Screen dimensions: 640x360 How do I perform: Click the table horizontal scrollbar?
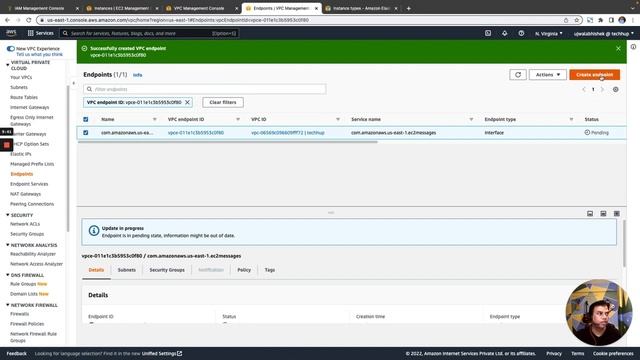coord(228,142)
